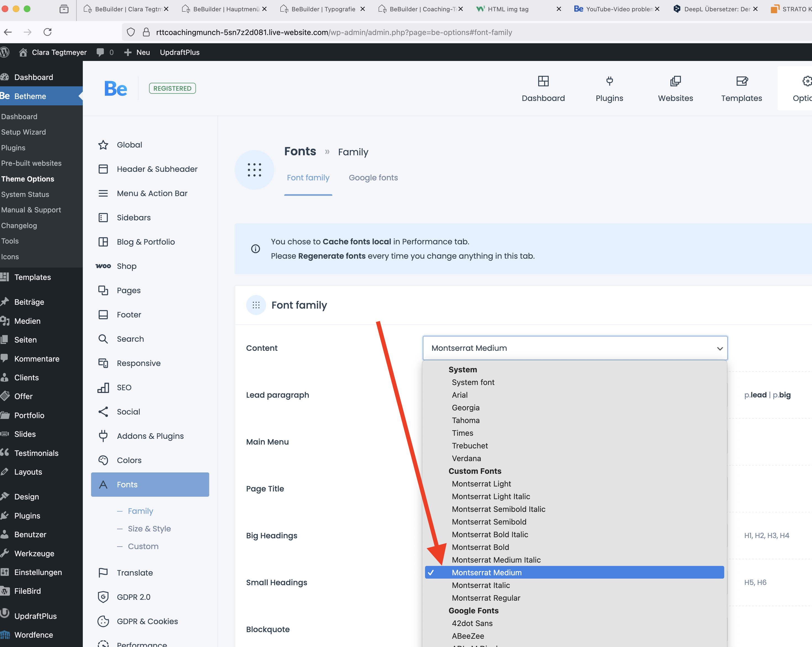Click the WordPress home icon Clara Tegtmeyer
This screenshot has height=647, width=812.
tap(23, 52)
